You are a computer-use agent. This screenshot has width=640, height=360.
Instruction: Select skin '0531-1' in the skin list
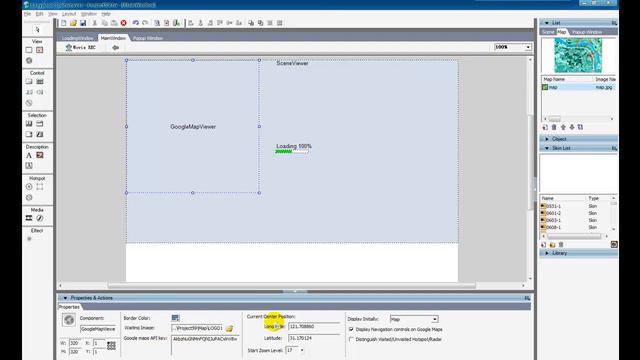click(576, 207)
